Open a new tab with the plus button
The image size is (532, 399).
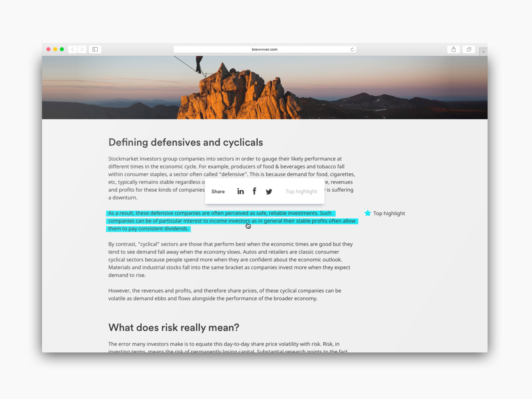pyautogui.click(x=483, y=52)
